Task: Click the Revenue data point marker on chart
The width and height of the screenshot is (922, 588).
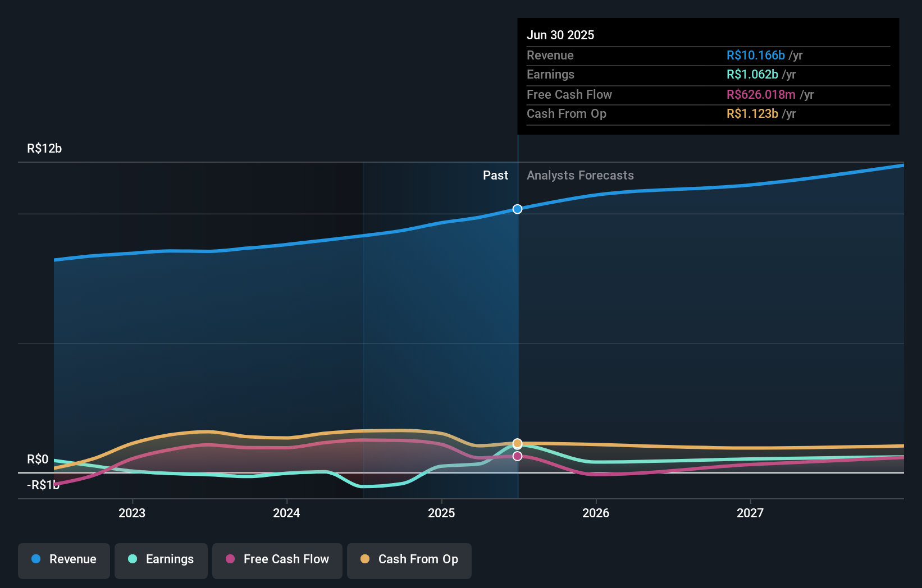Action: tap(517, 209)
